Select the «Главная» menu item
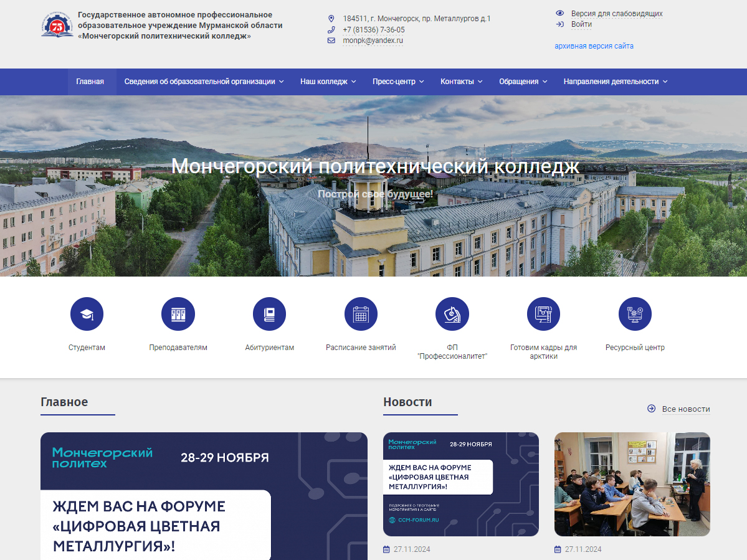 [x=91, y=82]
